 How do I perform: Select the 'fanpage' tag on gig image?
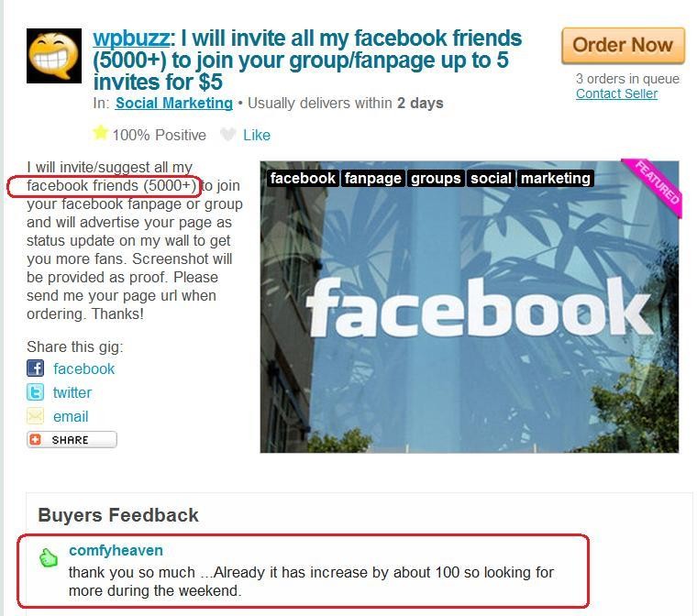(x=373, y=178)
